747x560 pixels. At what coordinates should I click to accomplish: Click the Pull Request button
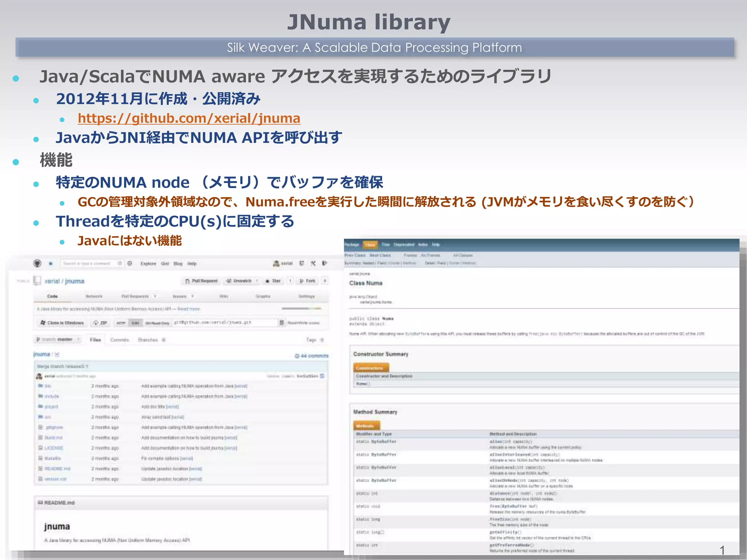(201, 281)
